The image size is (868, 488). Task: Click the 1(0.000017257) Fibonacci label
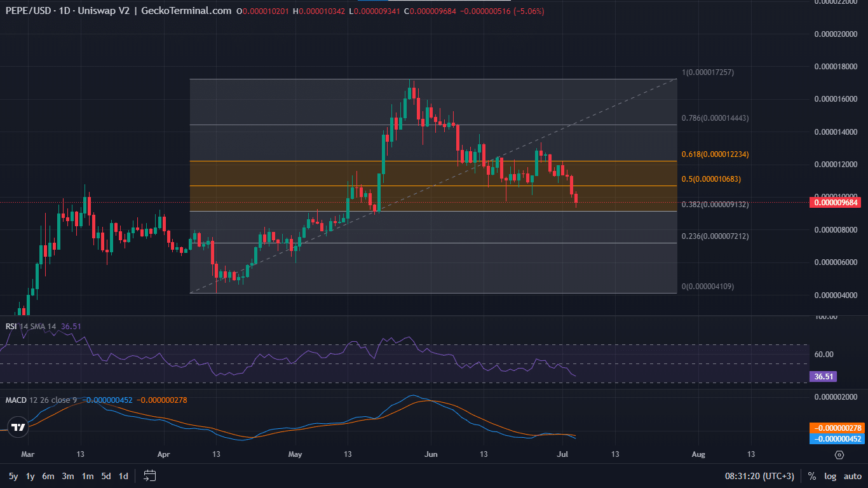coord(708,72)
